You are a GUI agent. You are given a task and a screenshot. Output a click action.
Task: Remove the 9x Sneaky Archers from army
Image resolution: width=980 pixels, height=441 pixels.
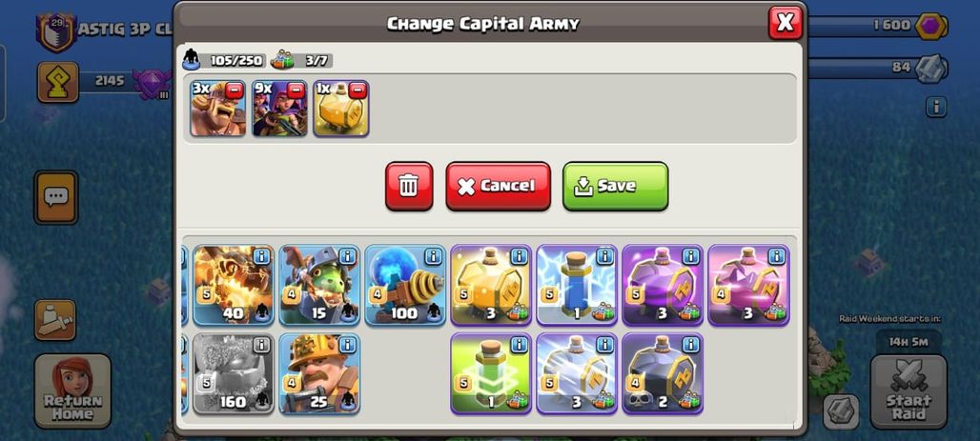click(296, 90)
